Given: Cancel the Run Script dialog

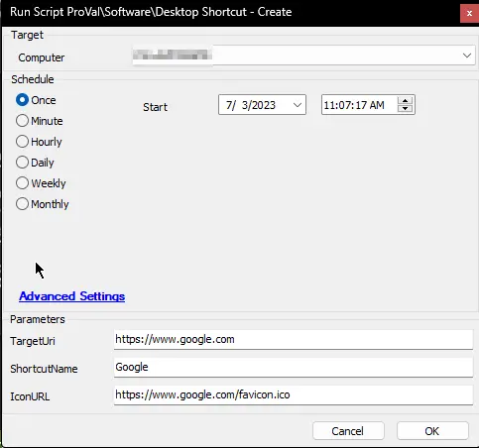Looking at the screenshot, I should [348, 431].
